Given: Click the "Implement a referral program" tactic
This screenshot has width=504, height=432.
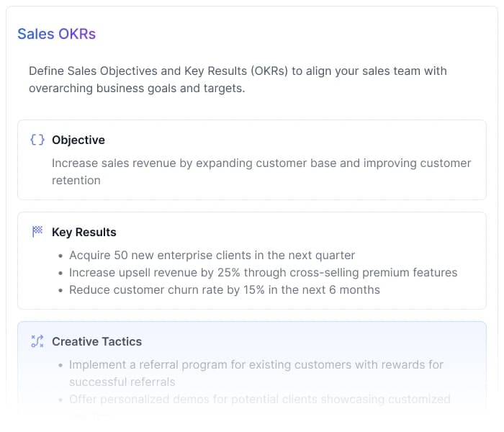Looking at the screenshot, I should [x=256, y=364].
